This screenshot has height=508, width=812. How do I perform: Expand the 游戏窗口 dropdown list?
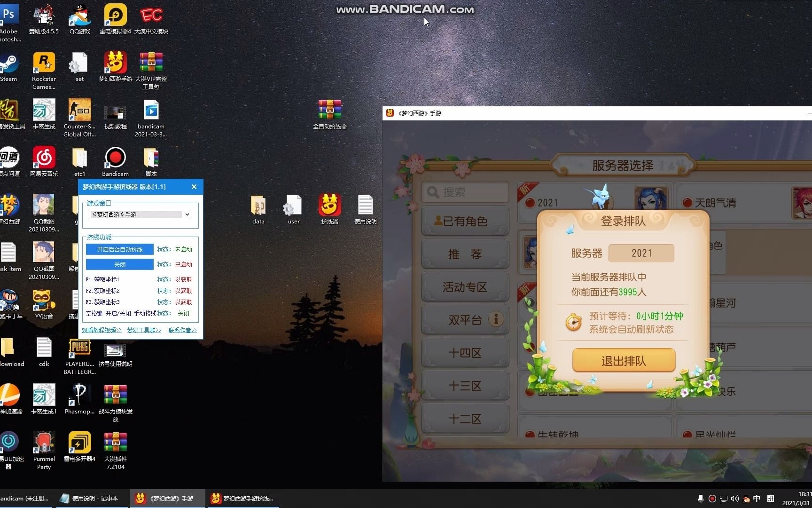[187, 214]
